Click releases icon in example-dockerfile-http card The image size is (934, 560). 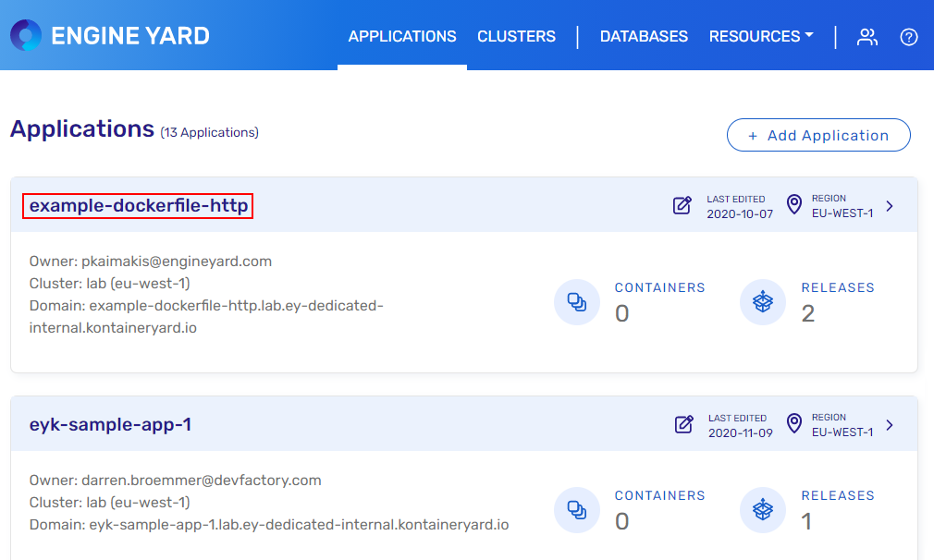coord(763,302)
